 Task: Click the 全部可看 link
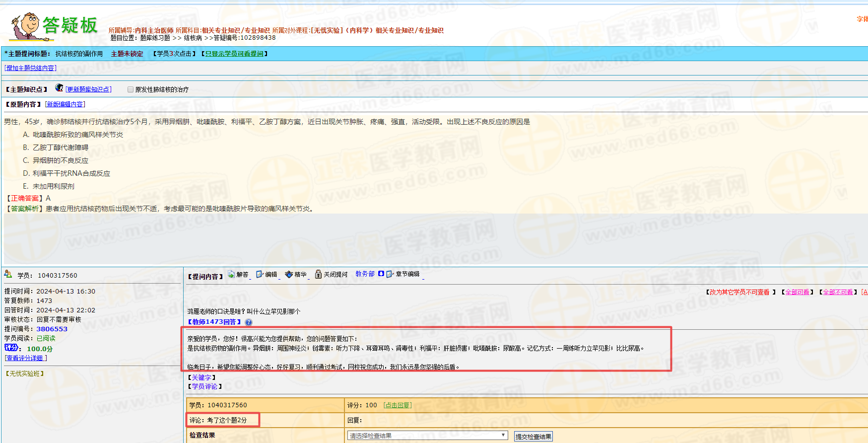pos(797,292)
